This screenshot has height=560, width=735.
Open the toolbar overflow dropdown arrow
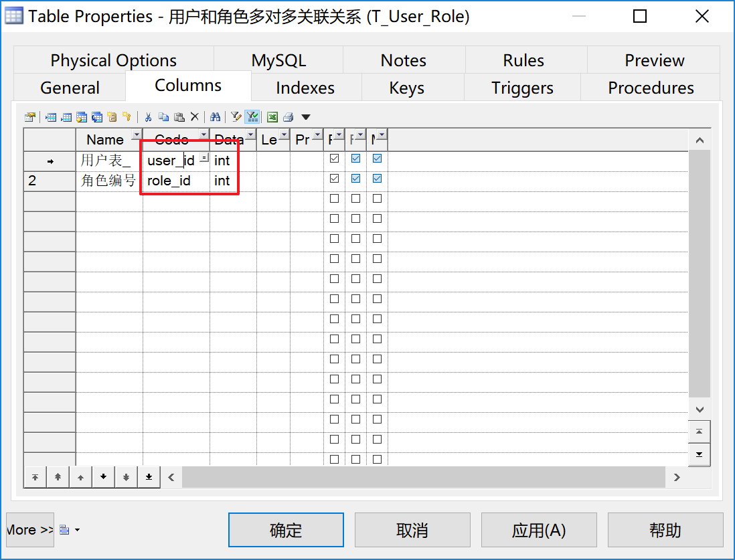click(x=306, y=117)
